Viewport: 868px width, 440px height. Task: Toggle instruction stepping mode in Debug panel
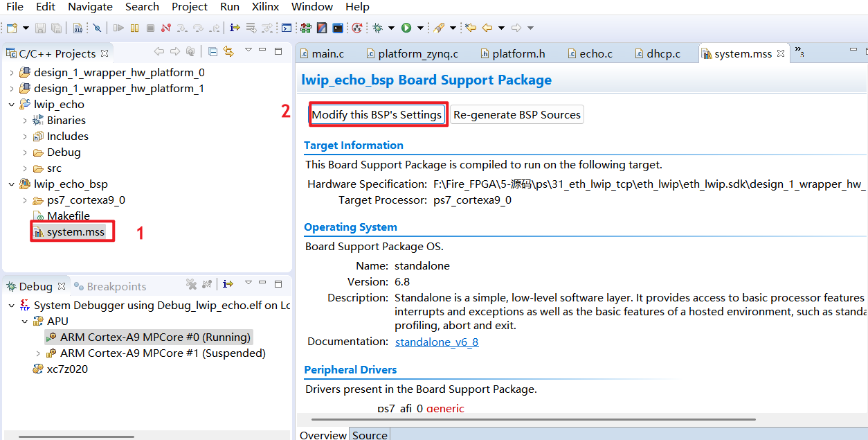pyautogui.click(x=228, y=285)
